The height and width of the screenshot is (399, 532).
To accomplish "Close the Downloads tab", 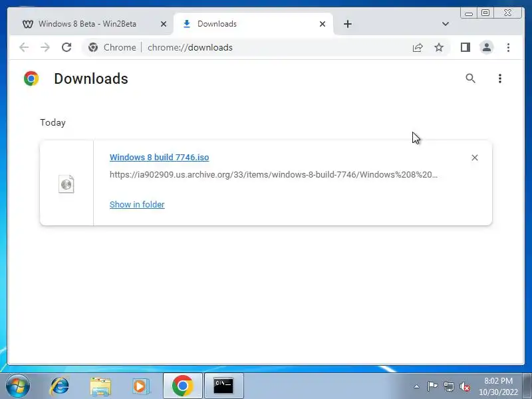I will coord(323,24).
